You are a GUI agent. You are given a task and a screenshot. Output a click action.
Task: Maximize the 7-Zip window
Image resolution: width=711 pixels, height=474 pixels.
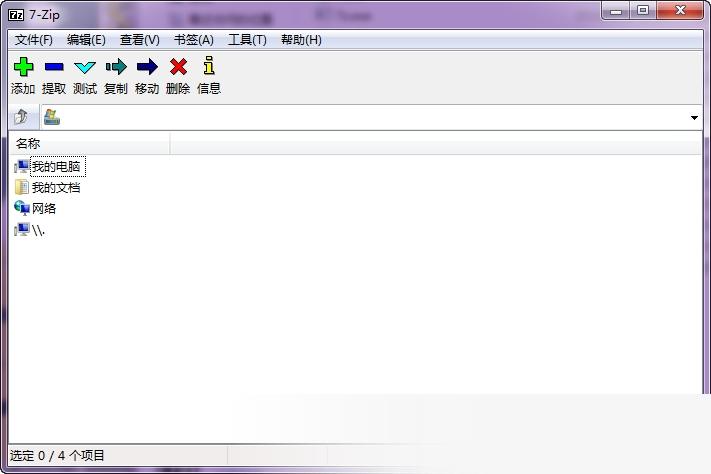[643, 10]
